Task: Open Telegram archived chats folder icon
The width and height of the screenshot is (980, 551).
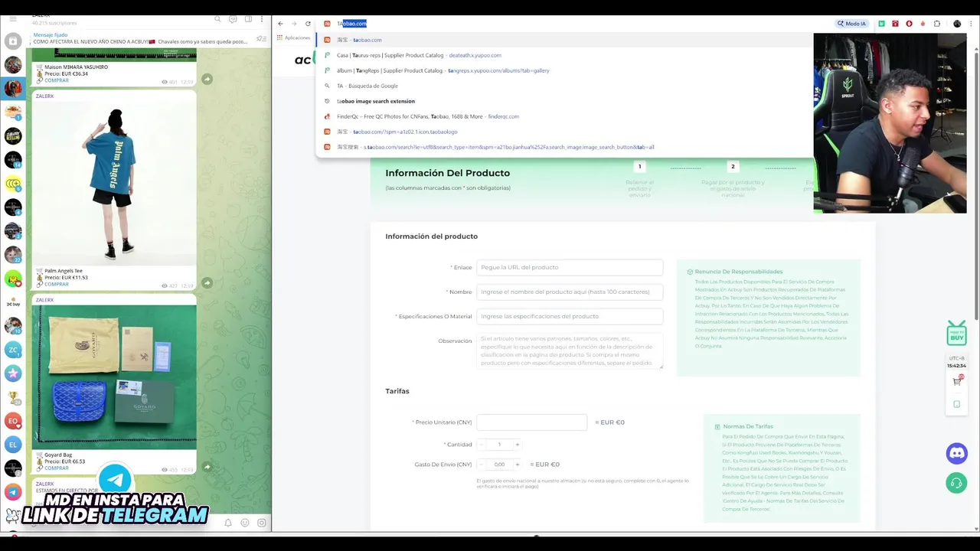Action: (x=13, y=41)
